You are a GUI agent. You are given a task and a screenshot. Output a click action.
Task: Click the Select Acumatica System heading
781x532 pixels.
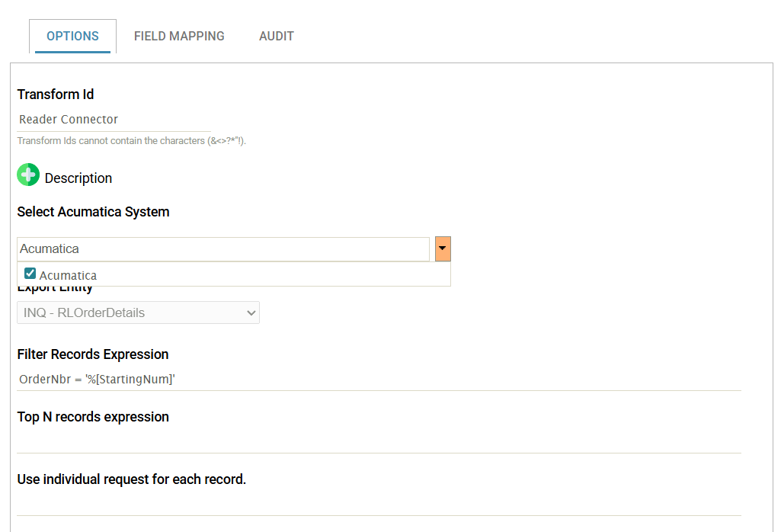[x=93, y=212]
